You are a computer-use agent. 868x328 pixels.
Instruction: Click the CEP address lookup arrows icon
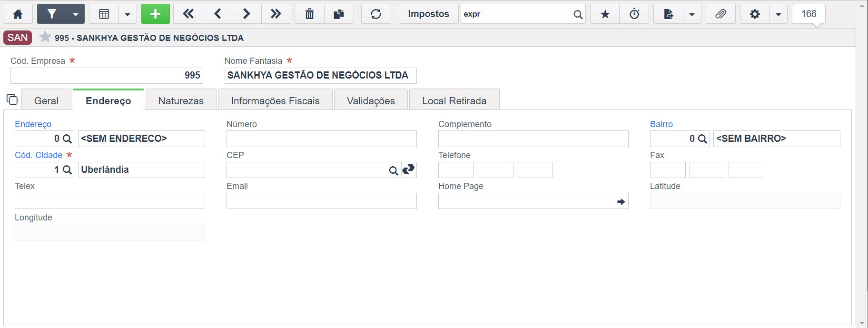pos(409,169)
